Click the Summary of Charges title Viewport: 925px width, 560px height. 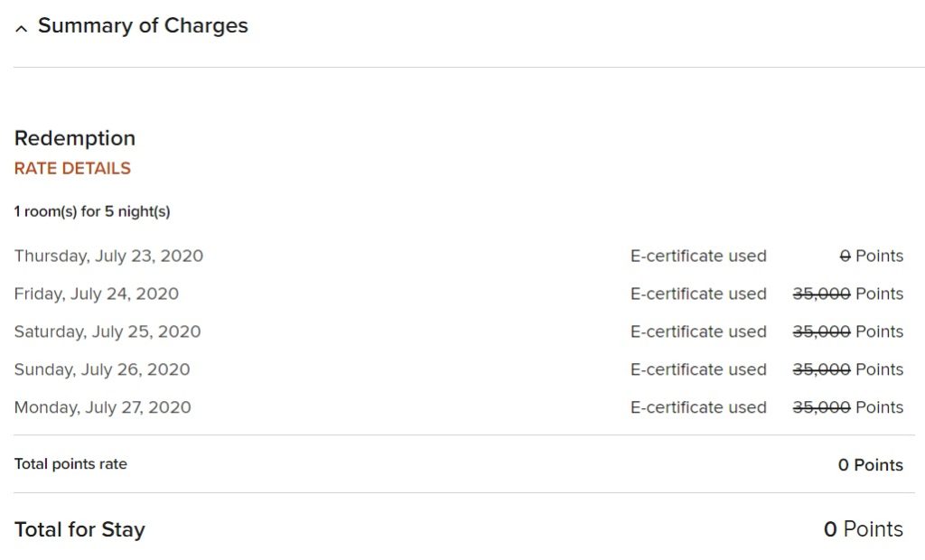point(143,26)
